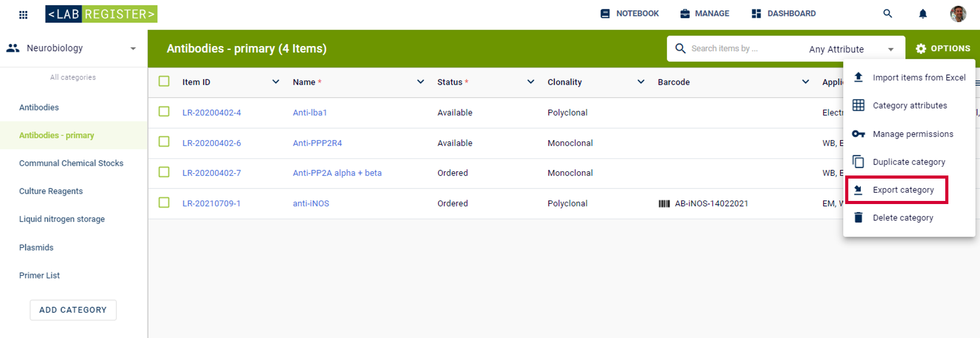Check the box for LR-20200402-6
Screen dimensions: 980x338
[x=164, y=142]
